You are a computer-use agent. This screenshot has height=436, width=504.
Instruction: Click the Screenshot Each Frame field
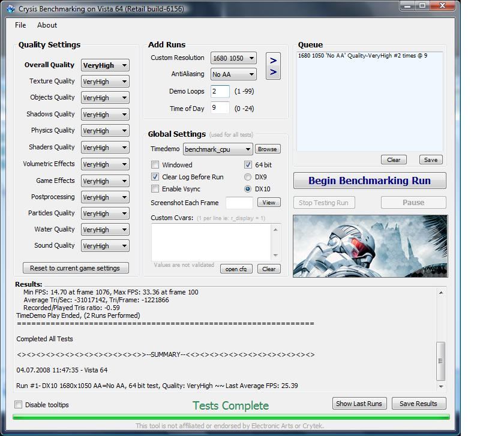pos(239,203)
